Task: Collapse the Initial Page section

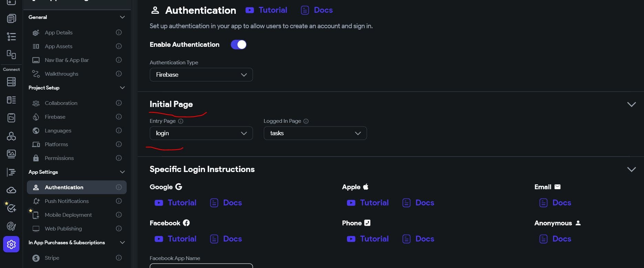Action: pyautogui.click(x=631, y=104)
